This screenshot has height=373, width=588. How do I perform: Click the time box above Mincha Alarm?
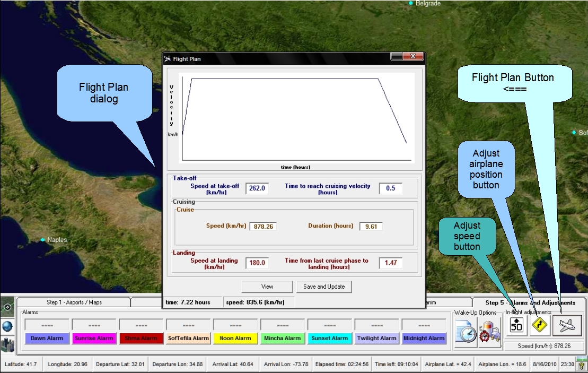(x=283, y=325)
